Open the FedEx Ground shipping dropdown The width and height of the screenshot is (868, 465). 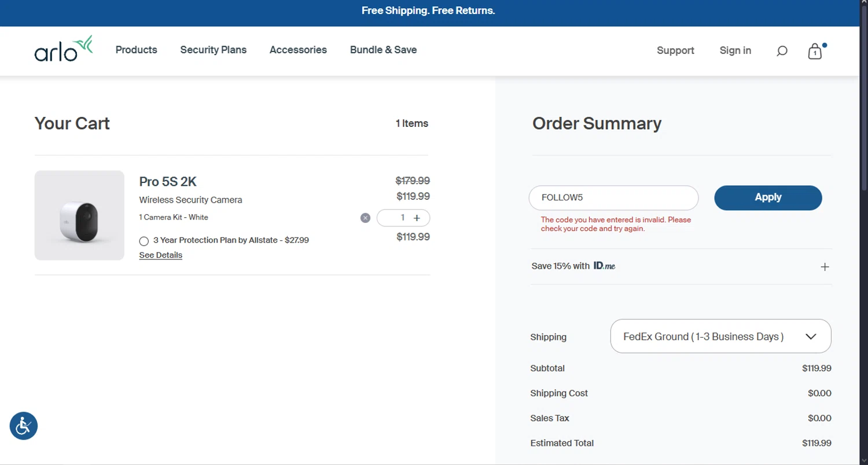pos(720,336)
